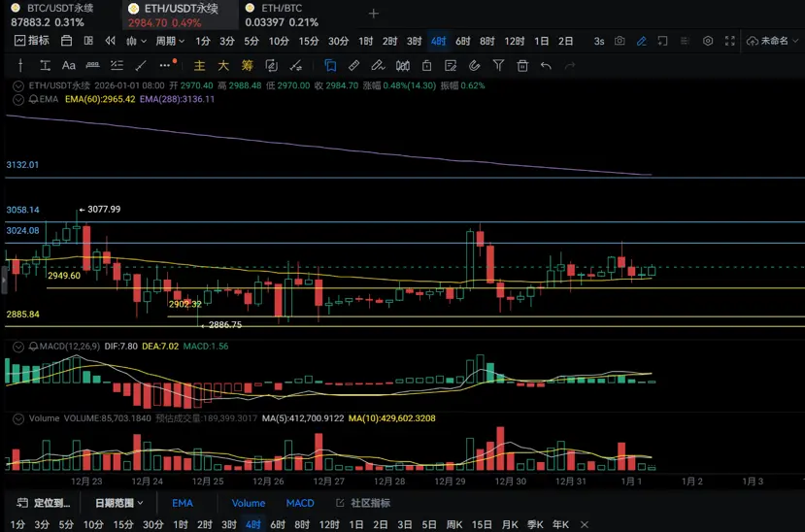Select the 1分 interval in top bar
The width and height of the screenshot is (805, 532).
pyautogui.click(x=203, y=41)
